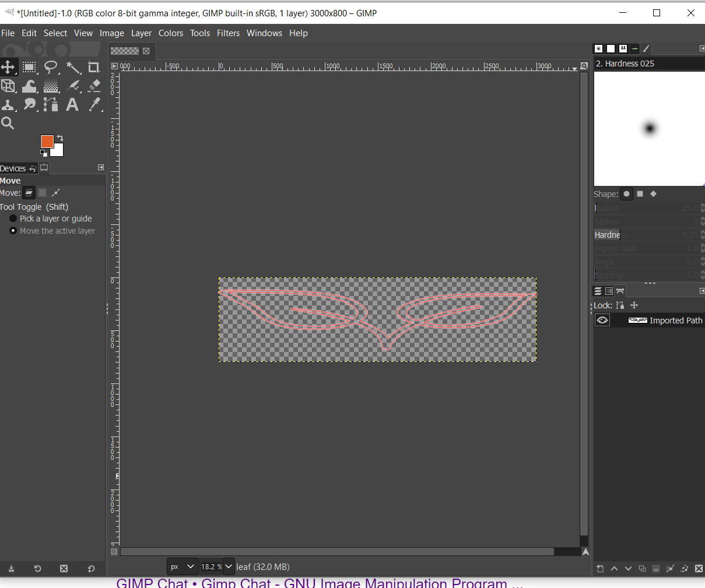Open the tool options panel configuration menu
This screenshot has width=705, height=588.
[101, 168]
